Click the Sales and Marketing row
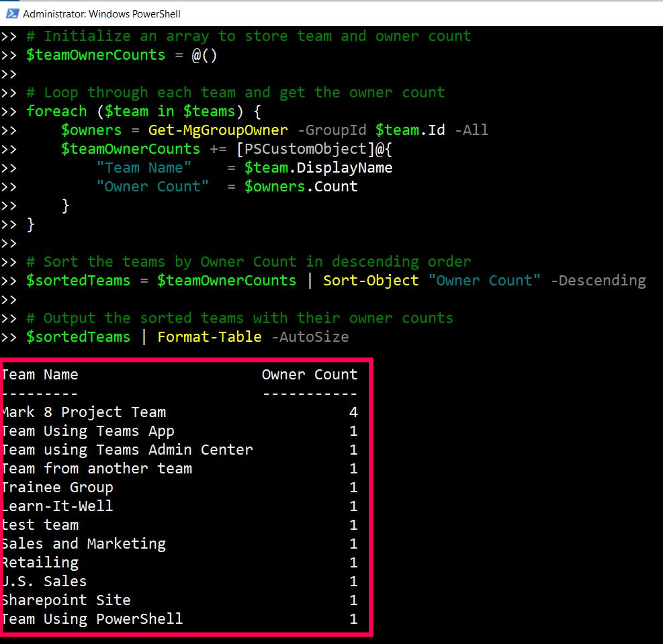The height and width of the screenshot is (644, 663). [84, 544]
